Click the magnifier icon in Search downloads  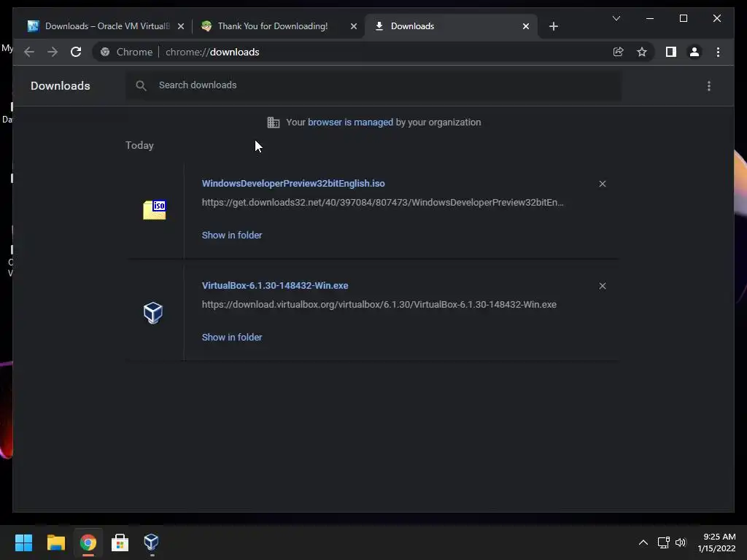point(141,85)
